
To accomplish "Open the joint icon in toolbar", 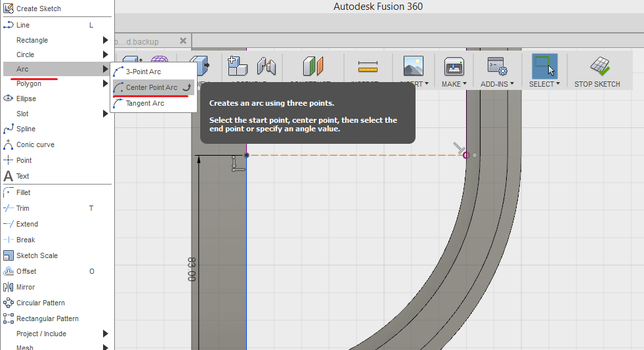I will click(x=266, y=66).
